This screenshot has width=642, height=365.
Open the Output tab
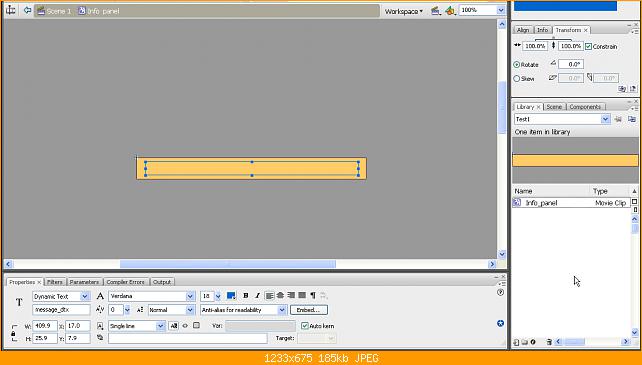click(x=161, y=282)
